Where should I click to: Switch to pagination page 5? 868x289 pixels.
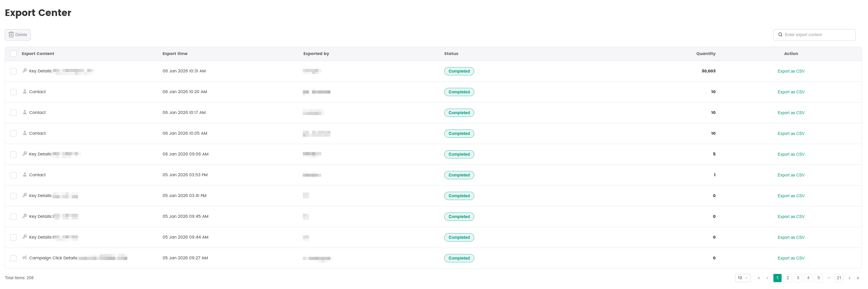click(x=818, y=278)
